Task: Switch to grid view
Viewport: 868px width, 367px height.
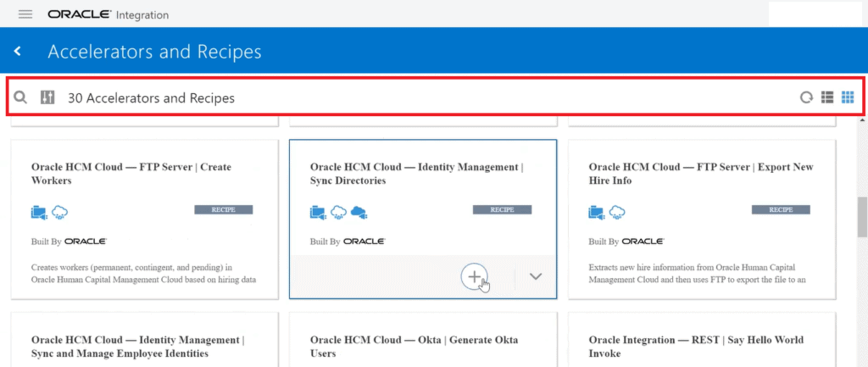Action: (848, 97)
